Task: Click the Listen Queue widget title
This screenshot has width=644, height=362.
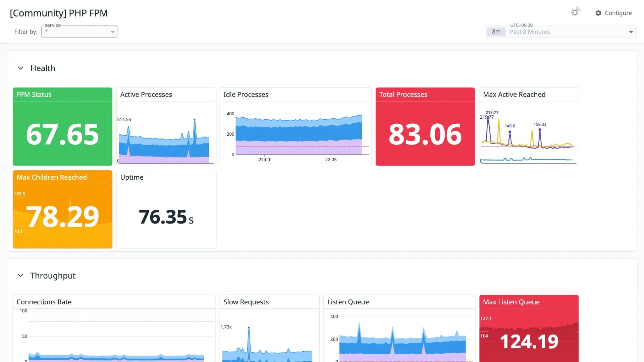Action: click(348, 302)
